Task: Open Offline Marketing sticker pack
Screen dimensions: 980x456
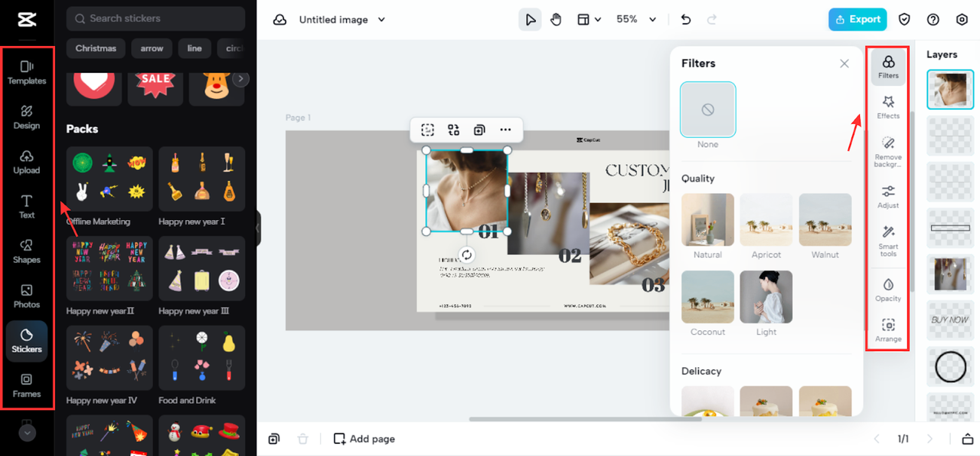Action: [109, 179]
